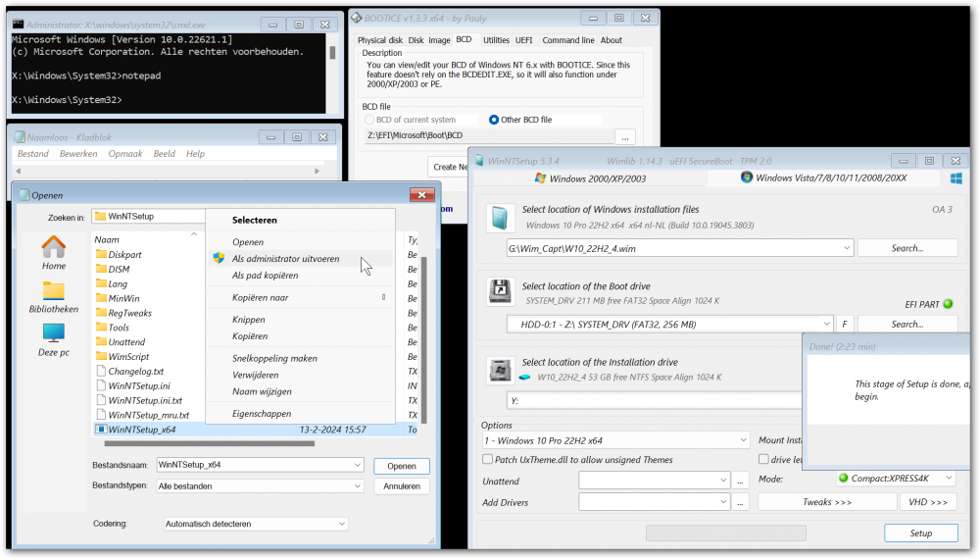980x559 pixels.
Task: Switch to Windows 2000/XP/2003 tab
Action: (x=591, y=178)
